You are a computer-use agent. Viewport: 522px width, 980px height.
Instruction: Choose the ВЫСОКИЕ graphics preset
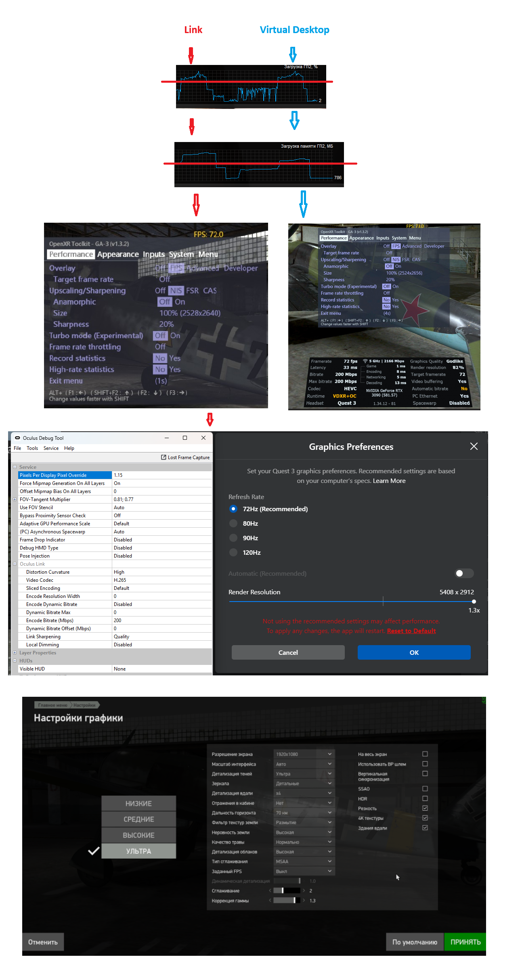click(138, 835)
